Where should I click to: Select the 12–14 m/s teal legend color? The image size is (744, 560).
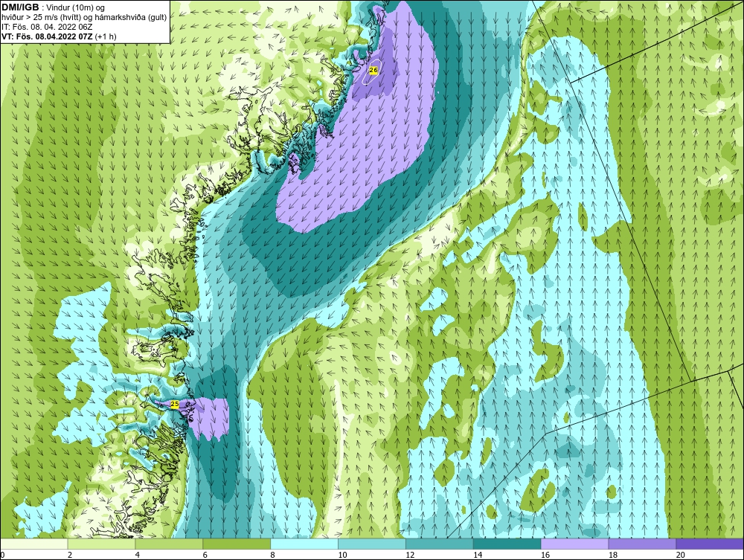coord(440,544)
